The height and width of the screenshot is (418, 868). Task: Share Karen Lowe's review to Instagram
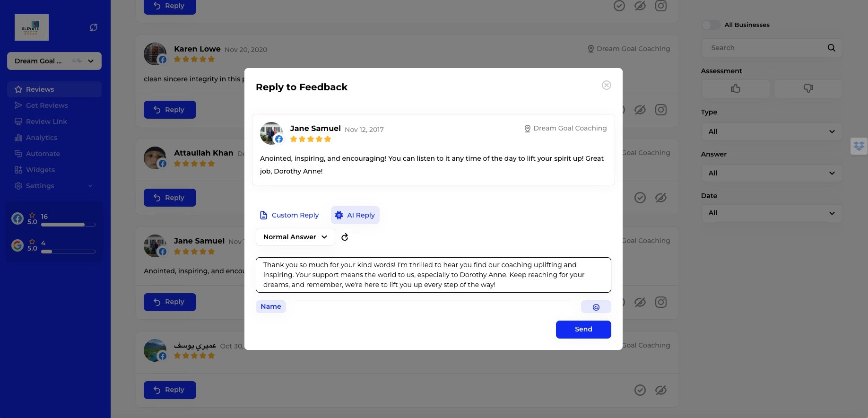pos(660,110)
